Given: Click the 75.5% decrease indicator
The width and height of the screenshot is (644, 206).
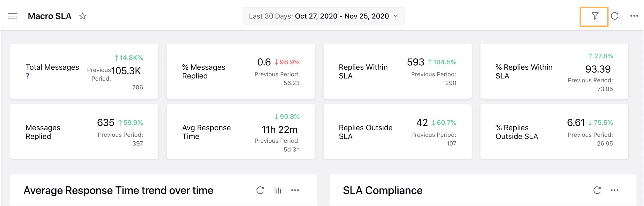Looking at the screenshot, I should click(600, 123).
